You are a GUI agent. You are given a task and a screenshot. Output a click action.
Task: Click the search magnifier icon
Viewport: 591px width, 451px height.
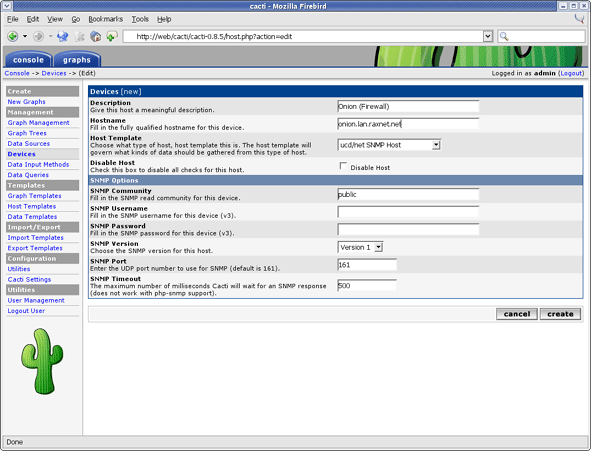point(504,37)
